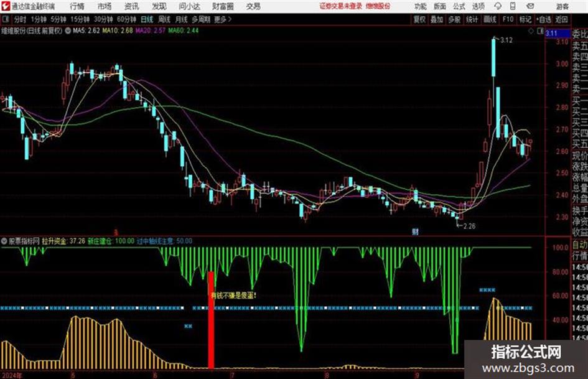This screenshot has height=379, width=588.
Task: Open the 版面 menu
Action: pyautogui.click(x=439, y=6)
